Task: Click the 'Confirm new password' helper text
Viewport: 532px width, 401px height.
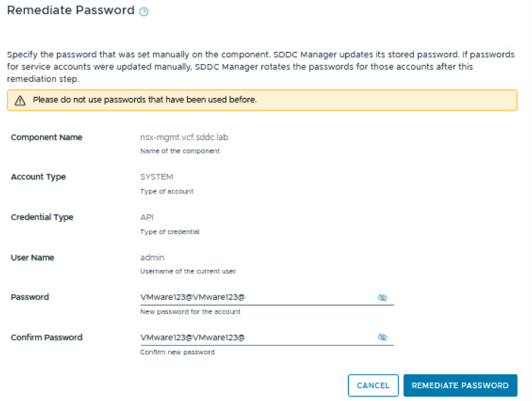Action: [177, 352]
